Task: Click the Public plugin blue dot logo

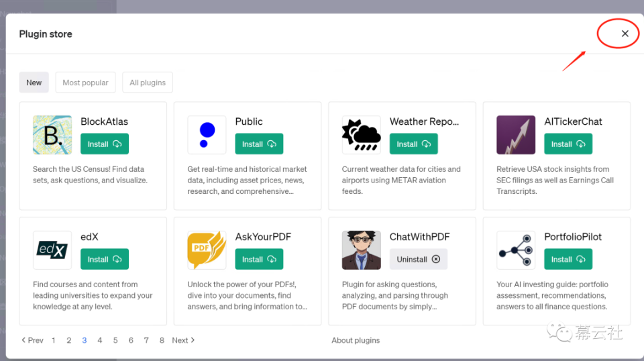Action: tap(207, 135)
